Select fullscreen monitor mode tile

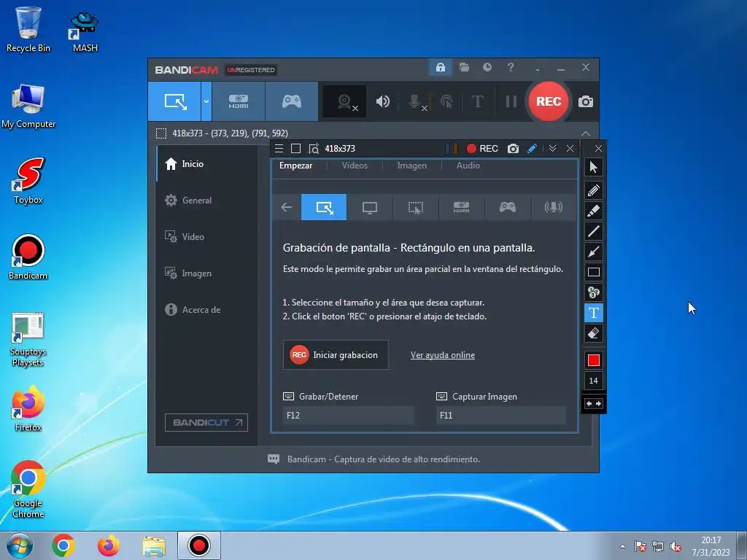click(370, 207)
